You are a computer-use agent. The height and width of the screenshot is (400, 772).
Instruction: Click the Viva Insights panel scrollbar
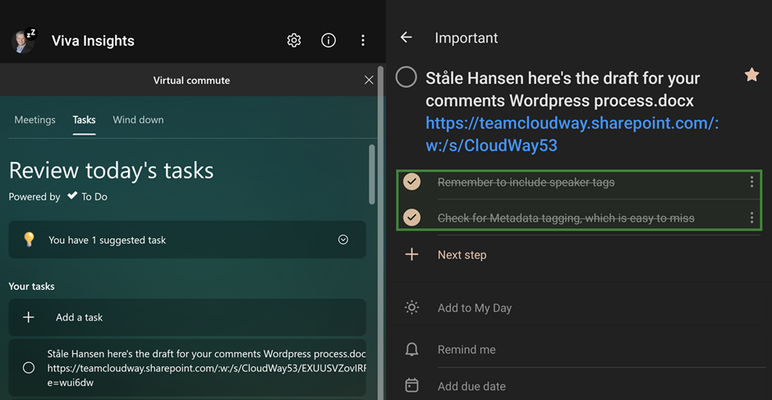pos(380,232)
